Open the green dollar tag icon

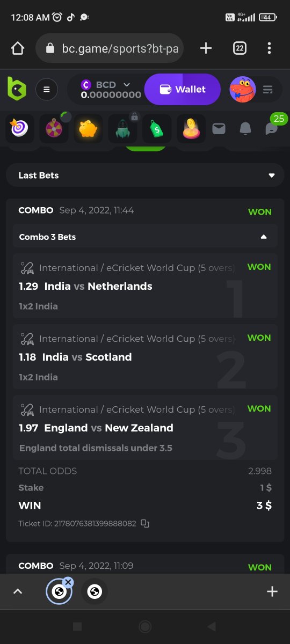point(157,128)
